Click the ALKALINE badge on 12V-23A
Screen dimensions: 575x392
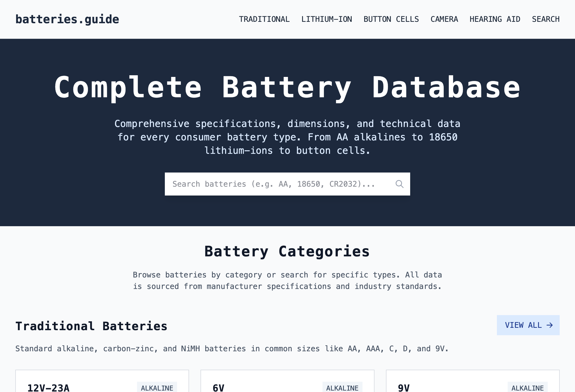157,387
